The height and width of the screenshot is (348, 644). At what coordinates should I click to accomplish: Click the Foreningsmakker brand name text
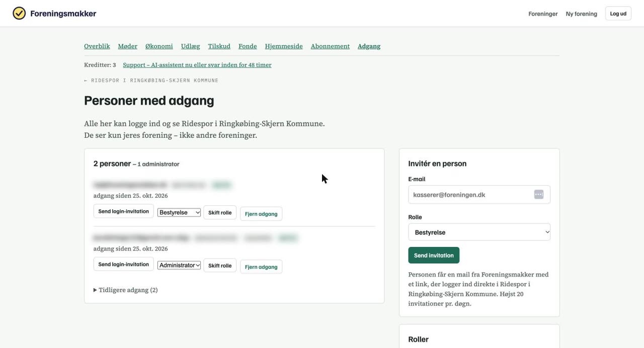(x=63, y=14)
